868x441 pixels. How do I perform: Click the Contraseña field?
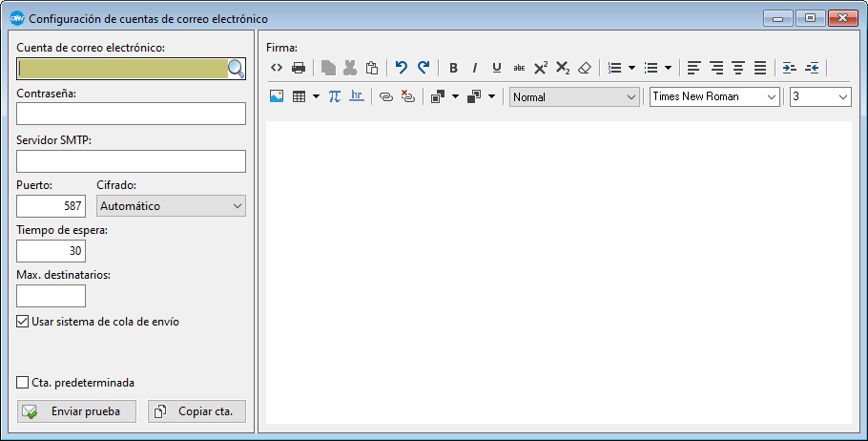132,114
